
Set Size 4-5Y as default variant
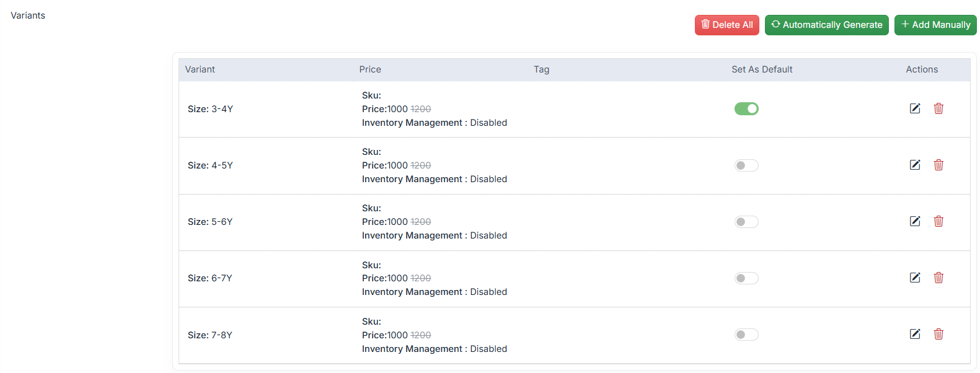click(746, 165)
